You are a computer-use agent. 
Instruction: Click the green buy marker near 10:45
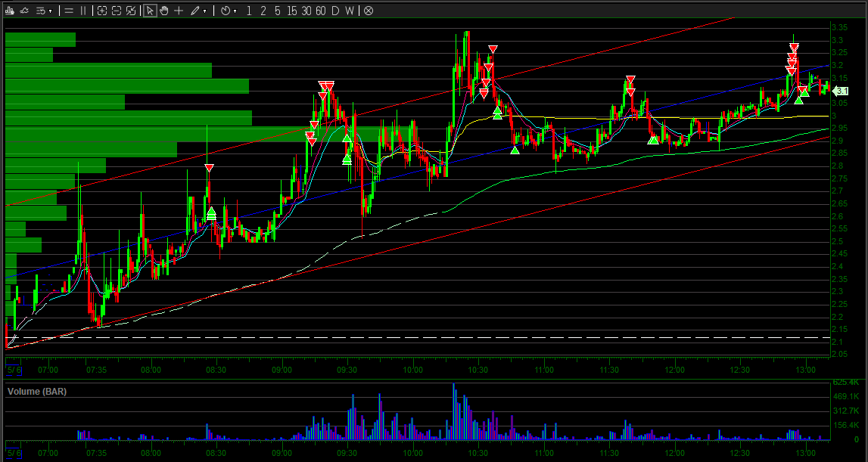(x=515, y=150)
